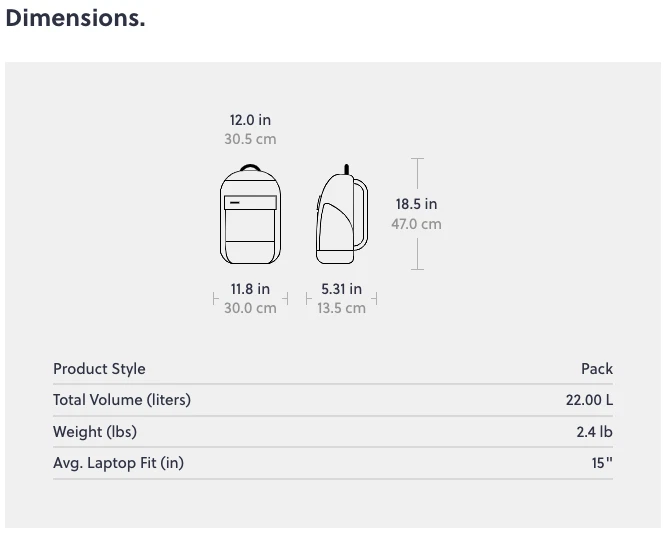Select the 5.31 in depth label

(x=341, y=289)
